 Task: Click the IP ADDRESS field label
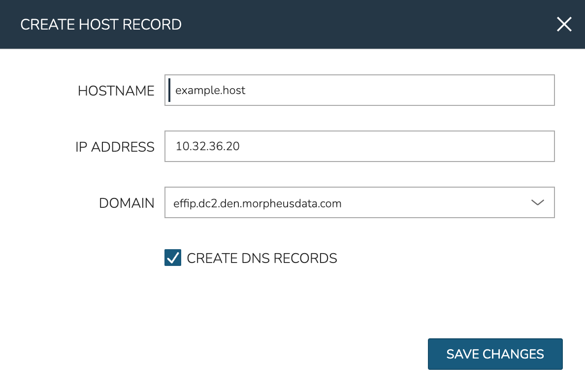[115, 147]
